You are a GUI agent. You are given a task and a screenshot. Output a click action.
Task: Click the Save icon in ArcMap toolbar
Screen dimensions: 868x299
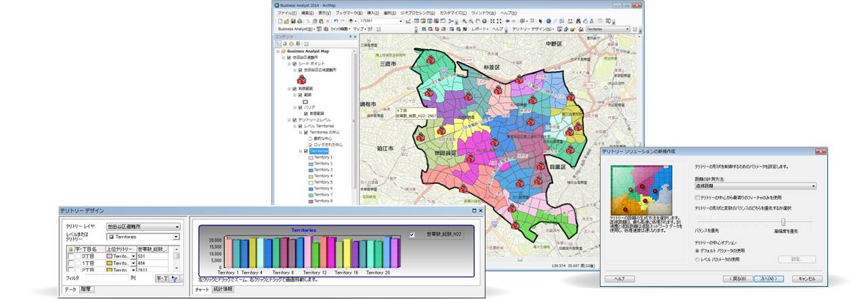[293, 21]
